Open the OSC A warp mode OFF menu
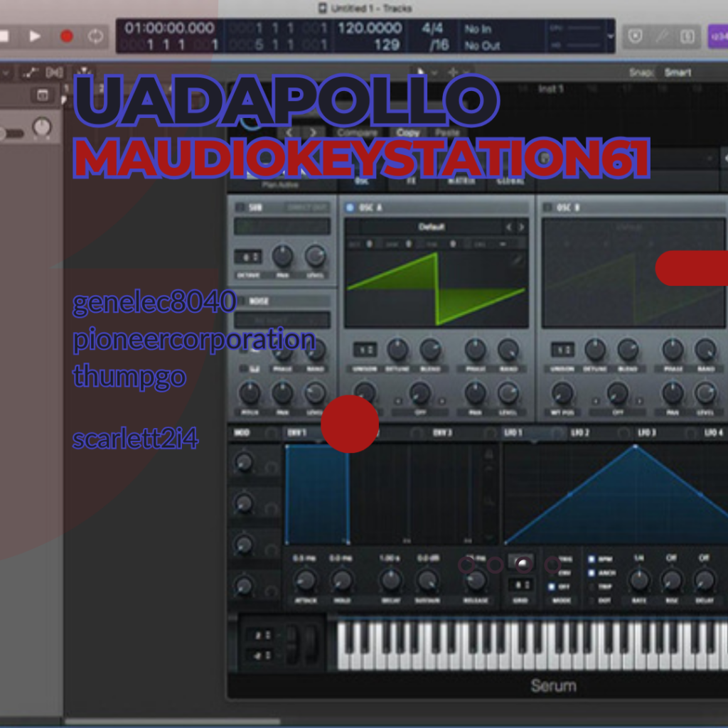 (420, 412)
